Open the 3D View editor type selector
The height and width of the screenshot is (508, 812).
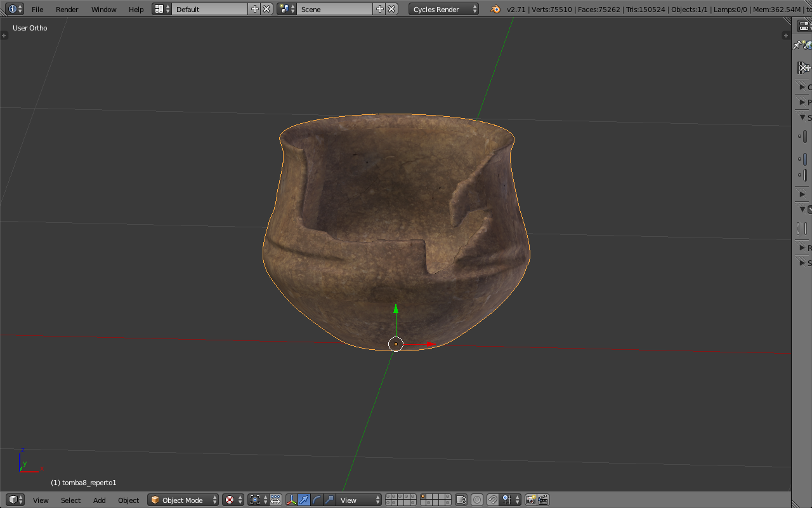pos(15,500)
